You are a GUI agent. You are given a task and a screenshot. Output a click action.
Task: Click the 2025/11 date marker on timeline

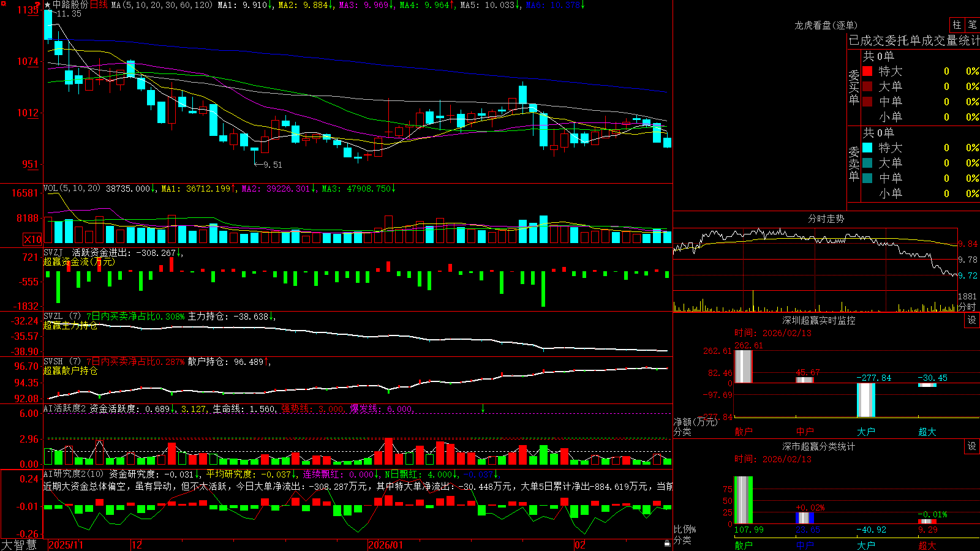tap(66, 545)
